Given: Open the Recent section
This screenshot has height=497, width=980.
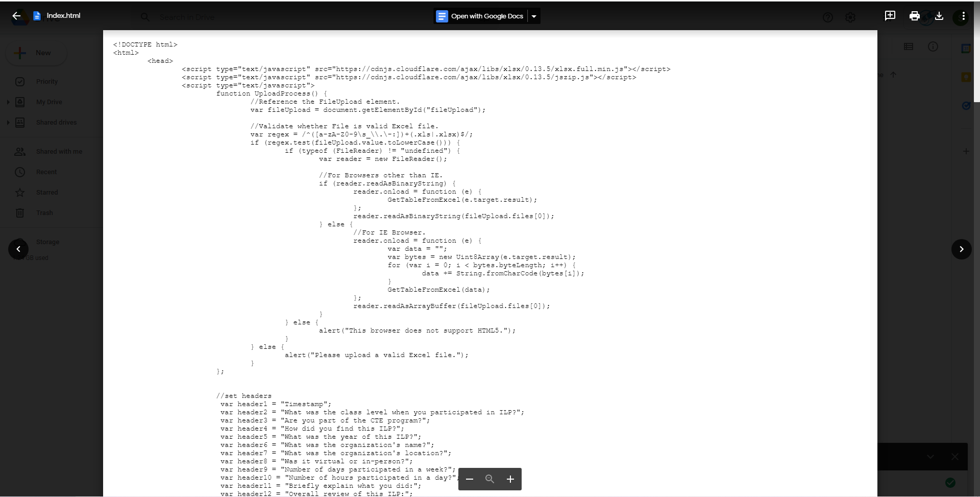Looking at the screenshot, I should 46,172.
